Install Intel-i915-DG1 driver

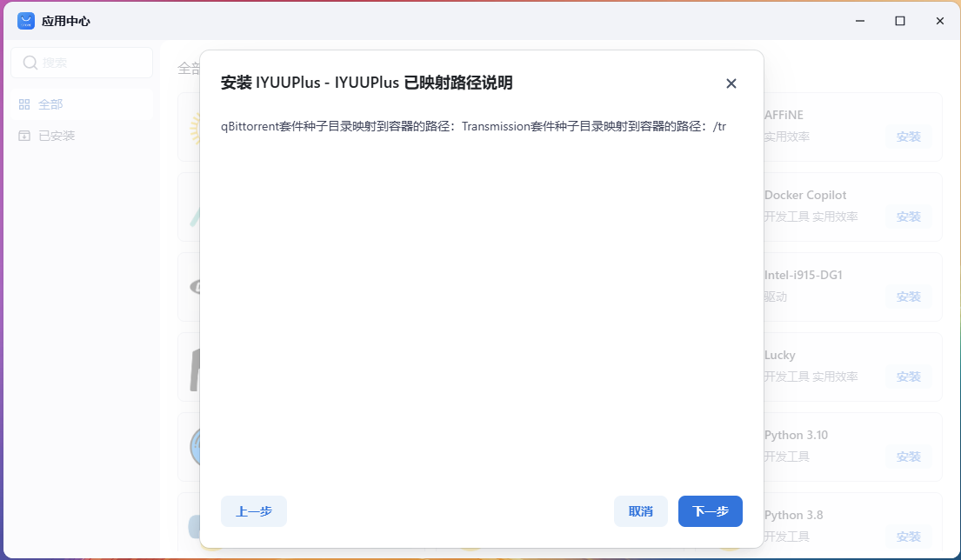(908, 297)
